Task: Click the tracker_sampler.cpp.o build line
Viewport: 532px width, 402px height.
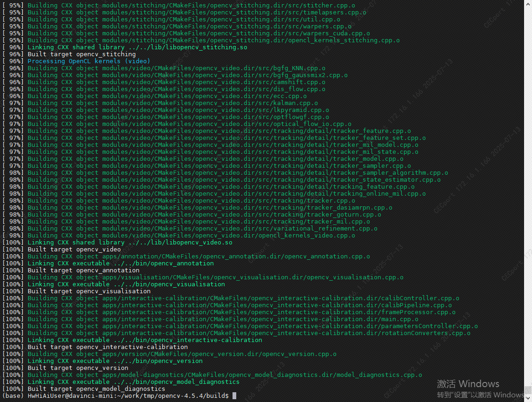Action: tap(206, 166)
